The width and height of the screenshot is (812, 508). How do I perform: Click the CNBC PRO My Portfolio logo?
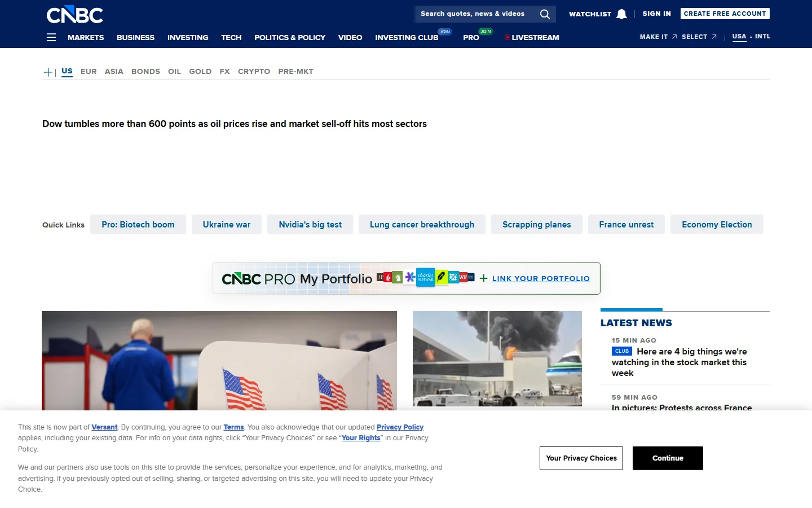pos(297,279)
